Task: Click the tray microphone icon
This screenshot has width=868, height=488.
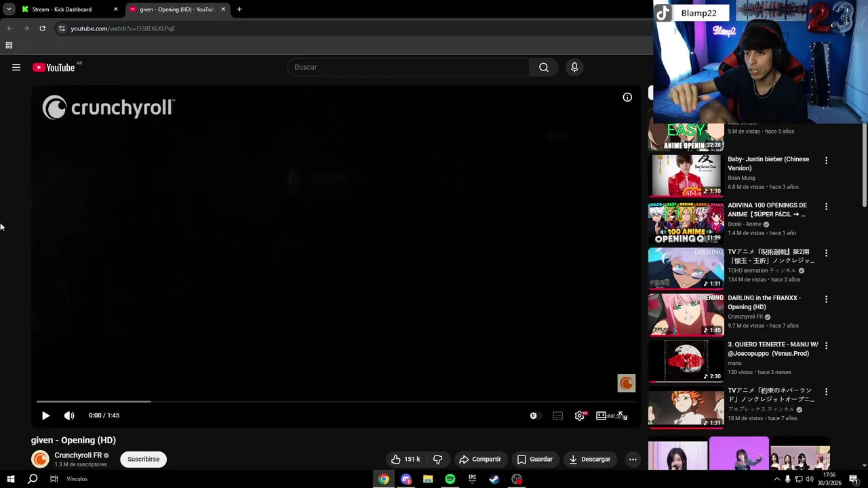Action: click(x=787, y=479)
